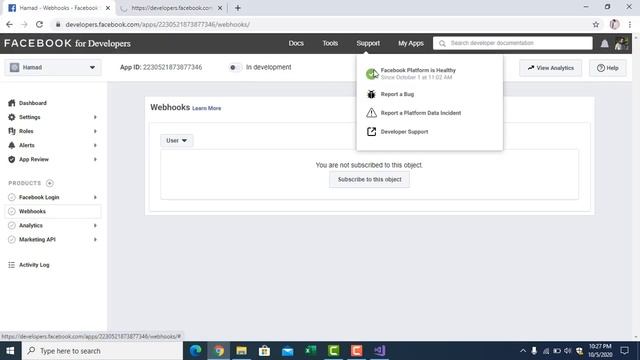Viewport: 640px width, 360px height.
Task: Open notifications bell in top bar
Action: point(604,43)
